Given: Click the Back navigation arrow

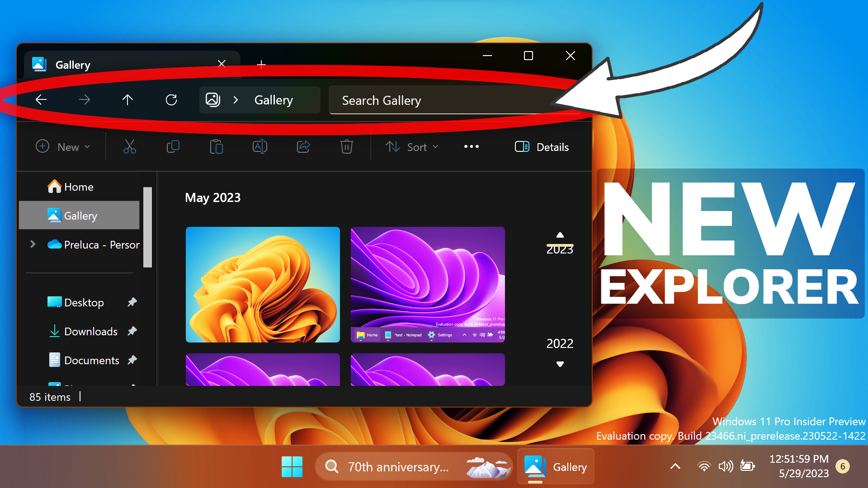Looking at the screenshot, I should click(x=41, y=100).
